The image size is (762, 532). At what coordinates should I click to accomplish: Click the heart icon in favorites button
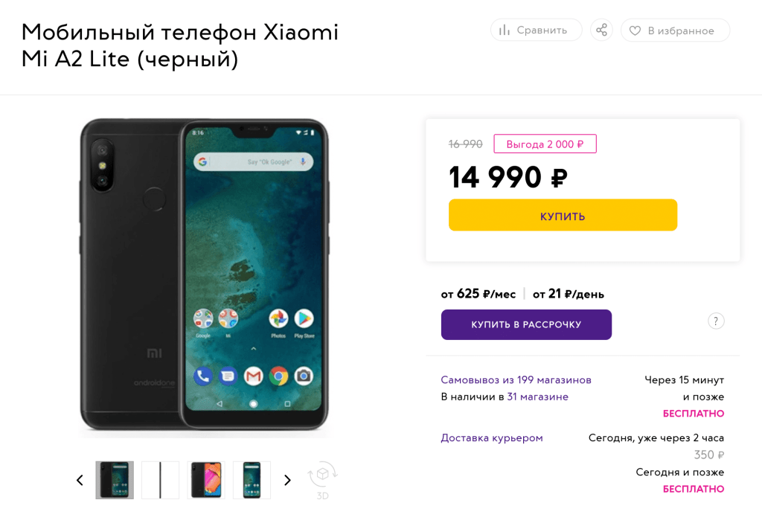point(635,31)
